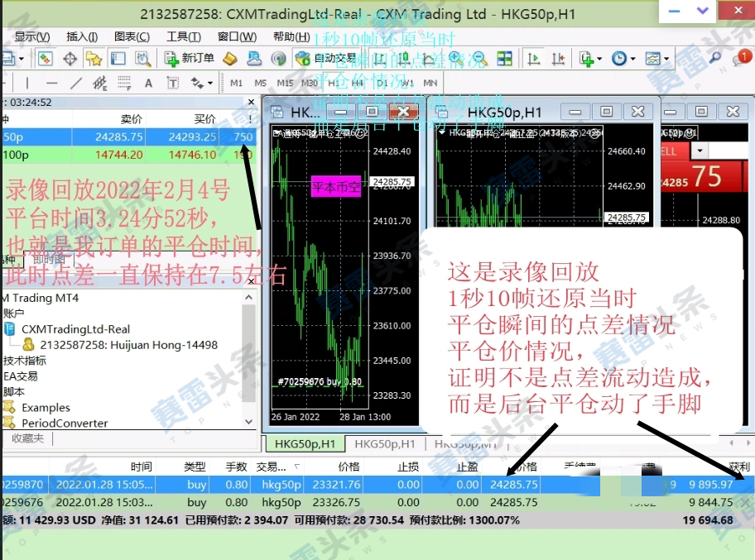This screenshot has height=560, width=755.
Task: Click the New Order button
Action: pyautogui.click(x=190, y=59)
